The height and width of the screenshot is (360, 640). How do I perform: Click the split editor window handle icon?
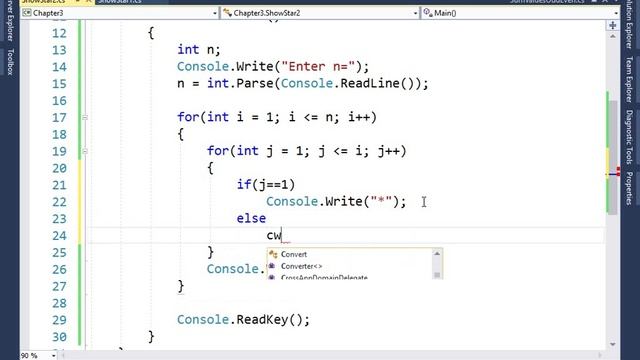pyautogui.click(x=613, y=26)
